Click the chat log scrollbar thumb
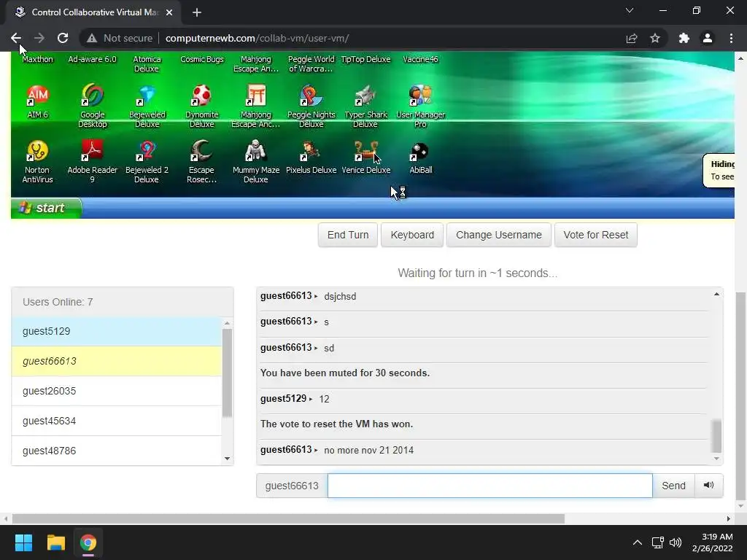747x560 pixels. (716, 436)
